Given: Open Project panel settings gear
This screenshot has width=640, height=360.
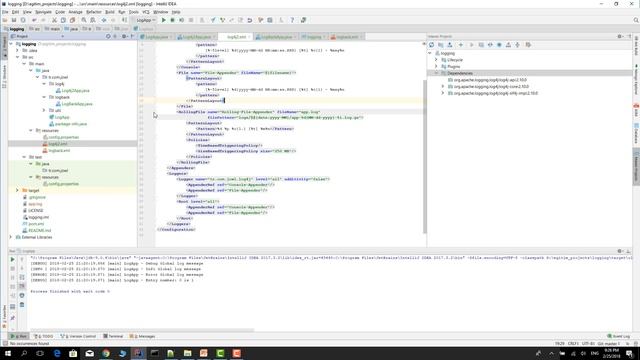Looking at the screenshot, I should [124, 36].
